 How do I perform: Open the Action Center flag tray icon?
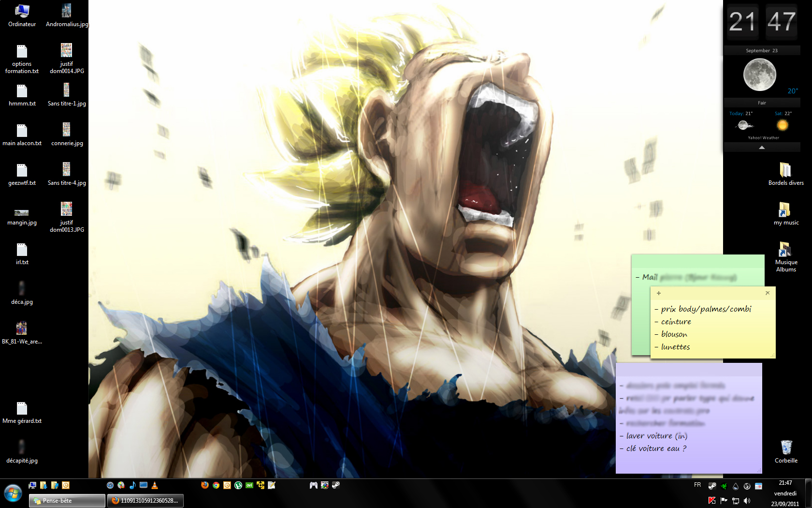(724, 501)
